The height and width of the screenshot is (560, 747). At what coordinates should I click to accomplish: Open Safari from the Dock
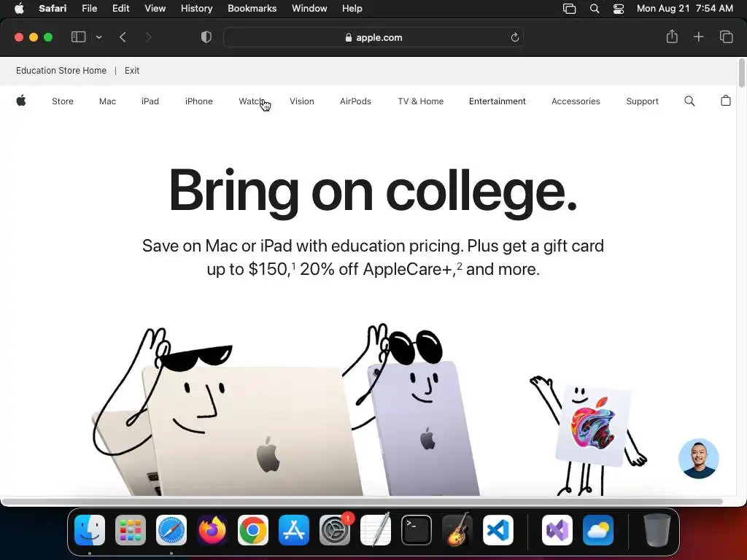click(171, 530)
